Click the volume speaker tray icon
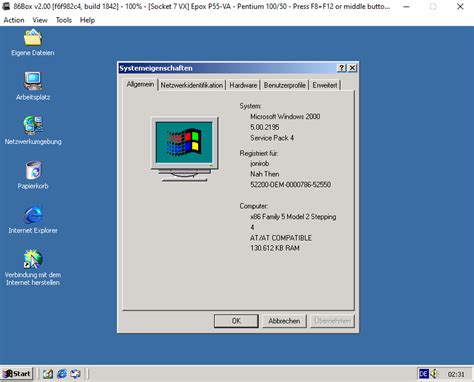Screen dimensions: 474x382 coord(434,374)
